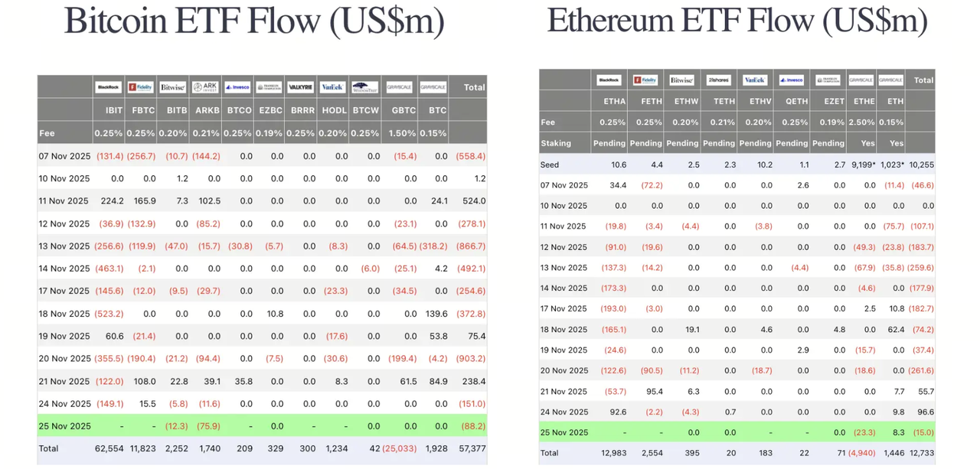Click the Ethereum ETF Flow title
This screenshot has width=980, height=469.
[737, 20]
